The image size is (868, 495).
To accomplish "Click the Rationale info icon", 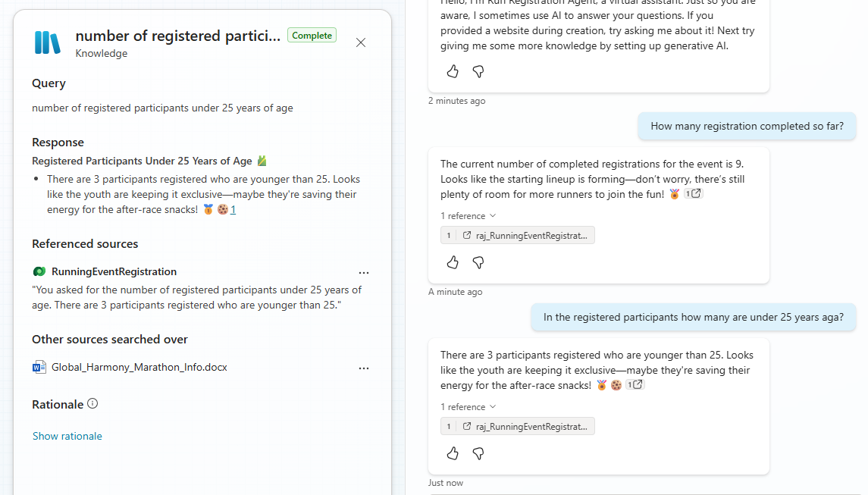I will [x=92, y=404].
